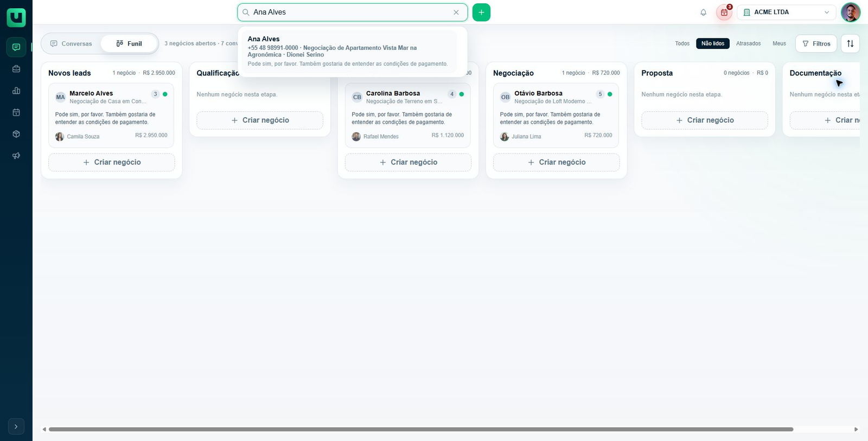Open the calendar icon in sidebar

click(16, 112)
